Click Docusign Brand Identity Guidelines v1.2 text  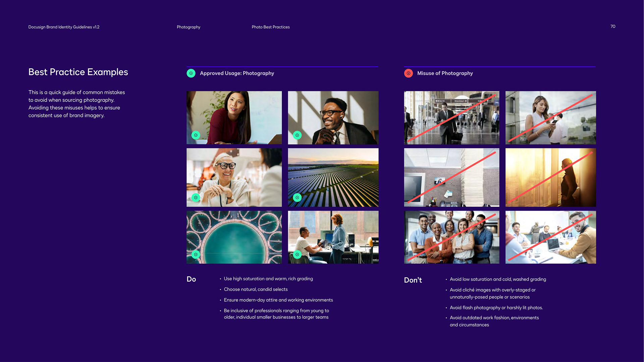64,27
